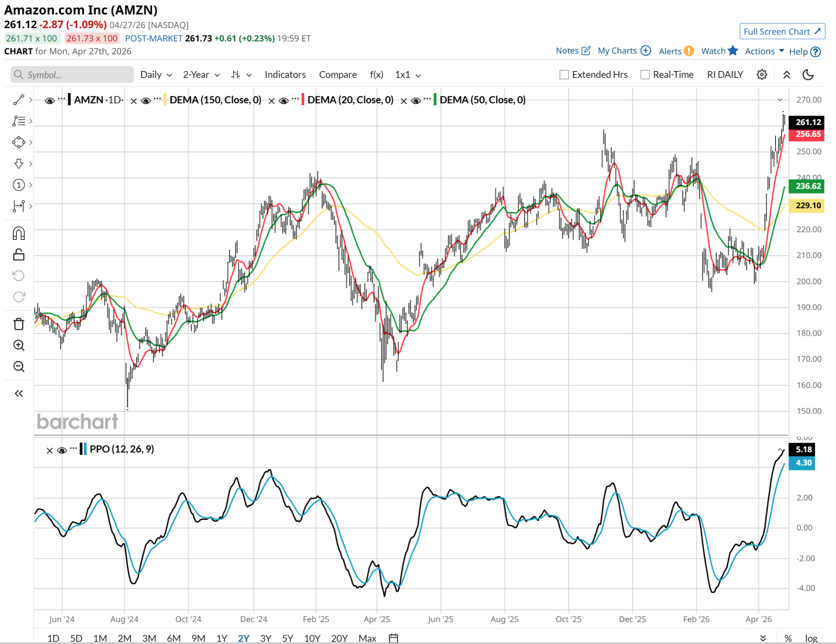
Task: Delete drawings with the trash icon
Action: [x=19, y=324]
